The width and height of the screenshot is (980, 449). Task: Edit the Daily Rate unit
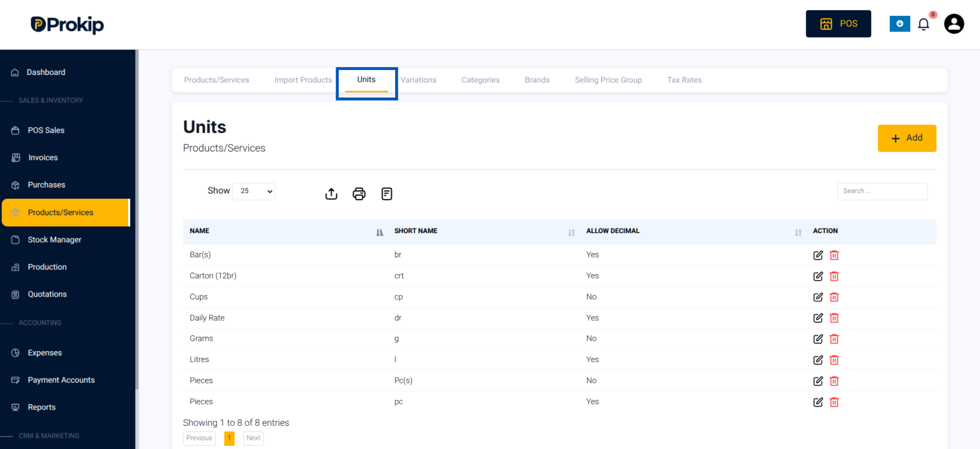[818, 318]
